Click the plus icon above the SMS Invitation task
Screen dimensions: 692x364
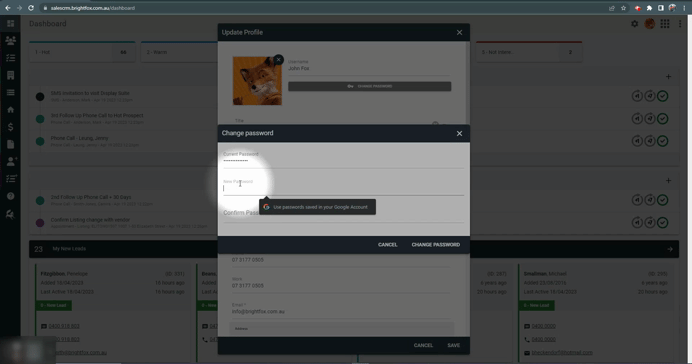point(668,77)
